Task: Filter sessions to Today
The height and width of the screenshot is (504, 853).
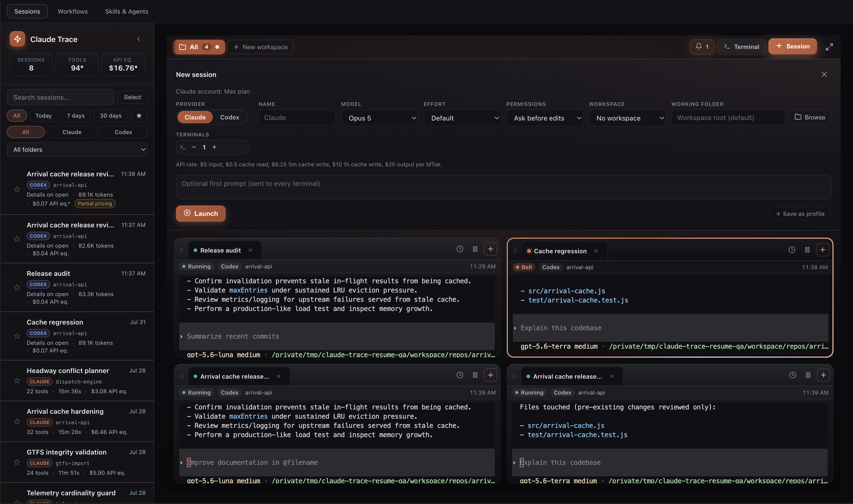Action: pyautogui.click(x=44, y=115)
